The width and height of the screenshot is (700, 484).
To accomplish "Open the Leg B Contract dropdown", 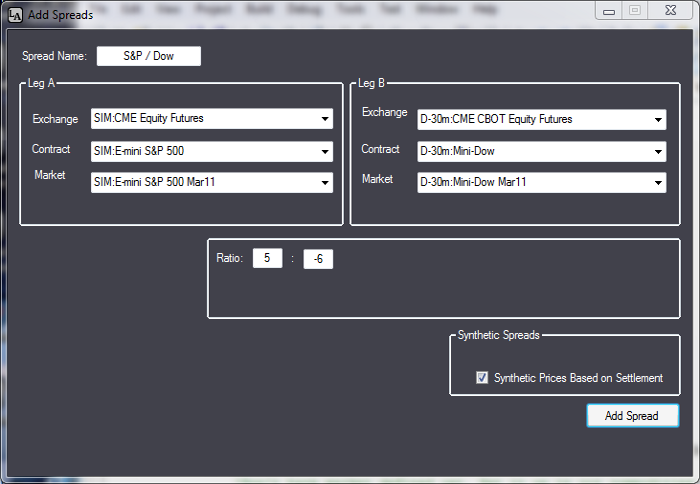I will 542,151.
